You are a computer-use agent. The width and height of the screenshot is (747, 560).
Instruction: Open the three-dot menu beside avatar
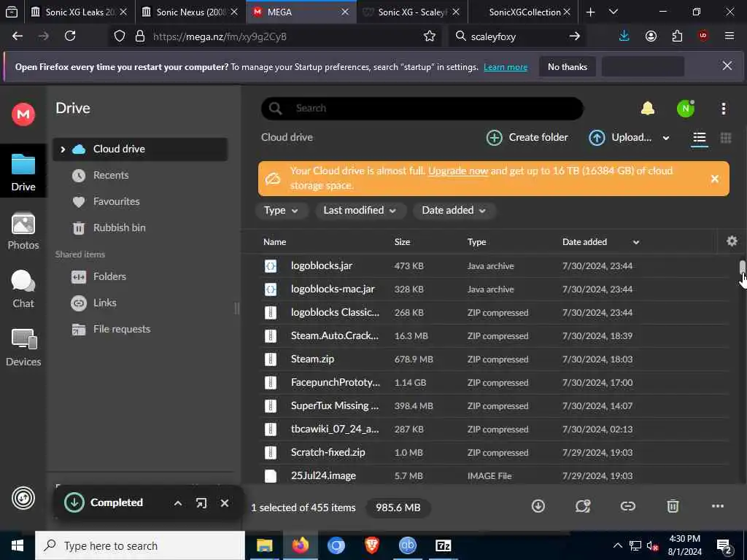point(723,109)
